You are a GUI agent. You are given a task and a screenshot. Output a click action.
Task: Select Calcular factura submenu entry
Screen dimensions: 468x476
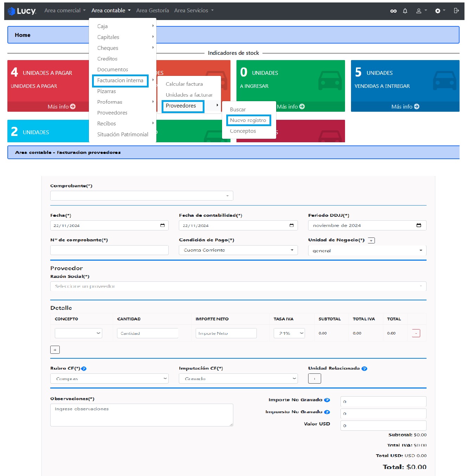click(x=189, y=84)
